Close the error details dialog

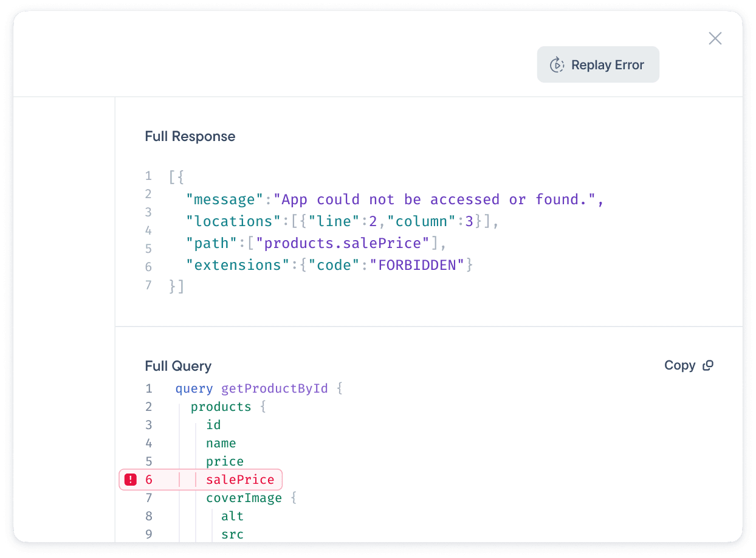pyautogui.click(x=715, y=38)
